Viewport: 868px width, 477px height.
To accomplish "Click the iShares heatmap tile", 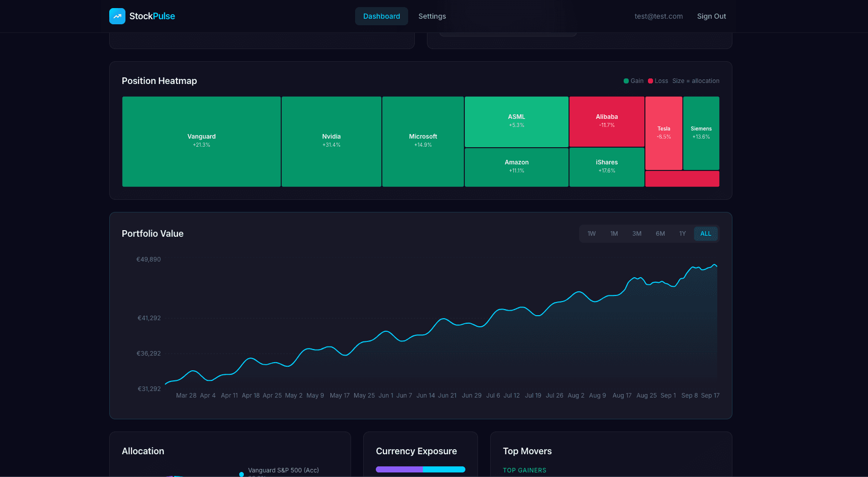I will pyautogui.click(x=607, y=167).
